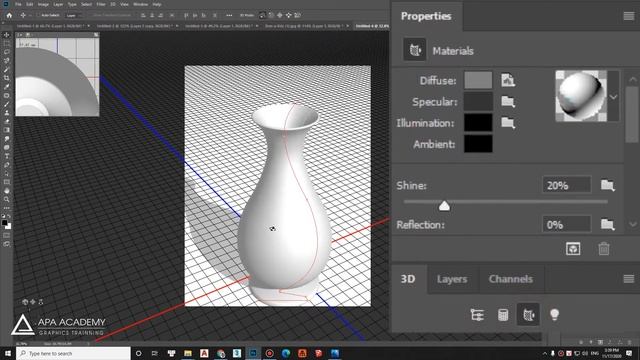Screen dimensions: 640x360
Task: Click the material sphere preview thumbnail
Action: click(x=581, y=96)
